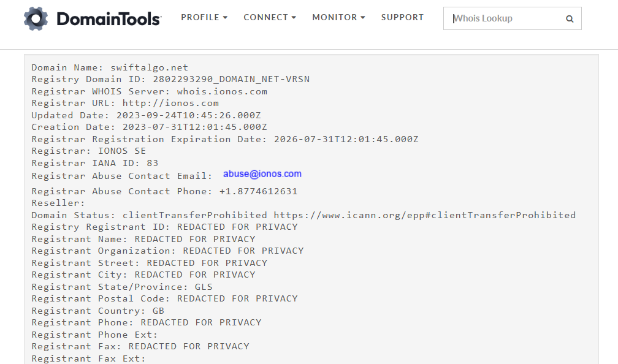This screenshot has width=618, height=364.
Task: Click the abuse phone number +1.8774612631
Action: tap(258, 191)
